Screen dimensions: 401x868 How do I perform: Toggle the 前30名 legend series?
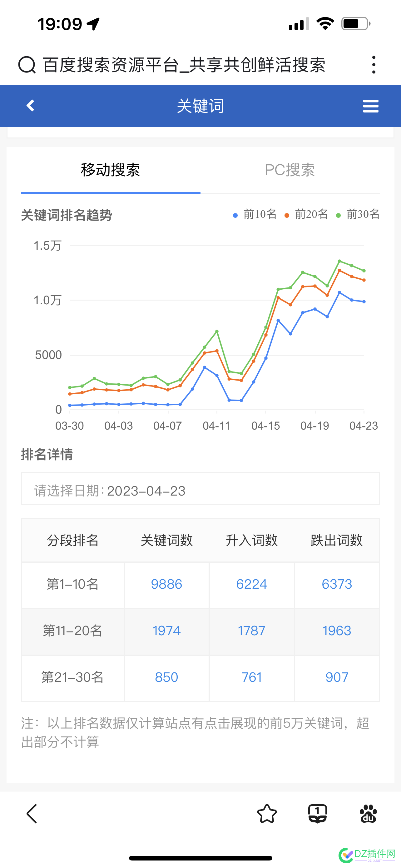pyautogui.click(x=358, y=214)
